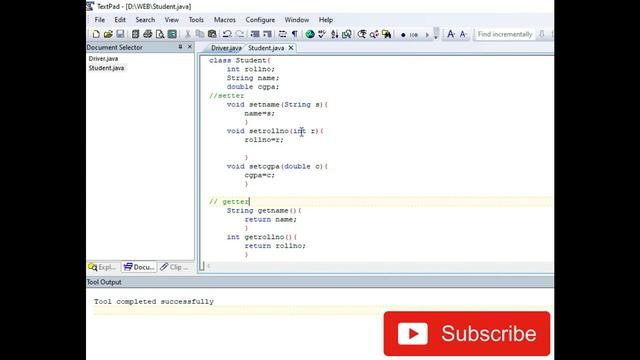Select Driver.java in Document Selector list
Viewport: 640px width, 360px height.
103,58
